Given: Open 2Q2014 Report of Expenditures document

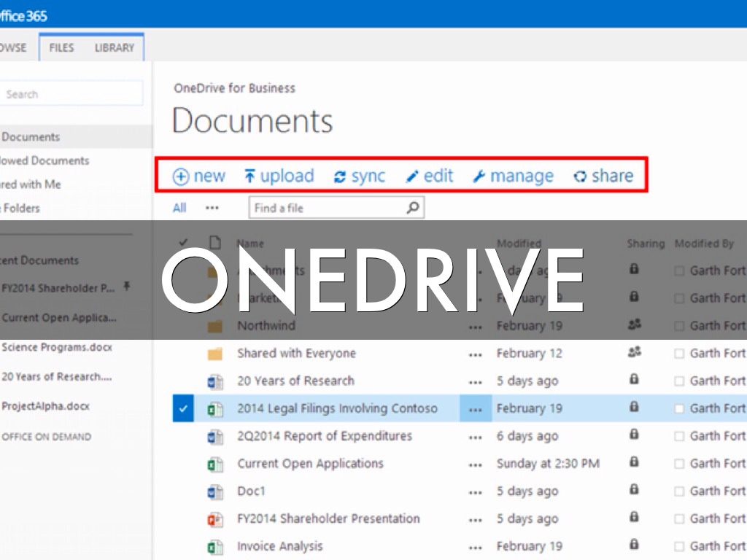Looking at the screenshot, I should [325, 436].
